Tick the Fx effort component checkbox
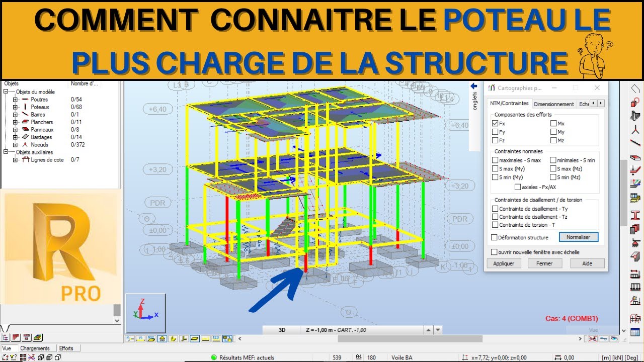The height and width of the screenshot is (362, 644). tap(495, 123)
